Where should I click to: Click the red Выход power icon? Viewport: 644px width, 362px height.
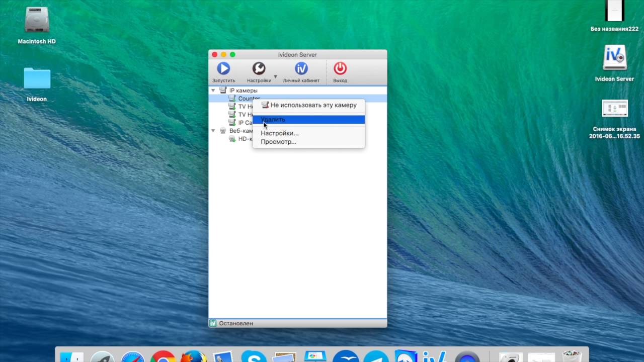(x=340, y=68)
